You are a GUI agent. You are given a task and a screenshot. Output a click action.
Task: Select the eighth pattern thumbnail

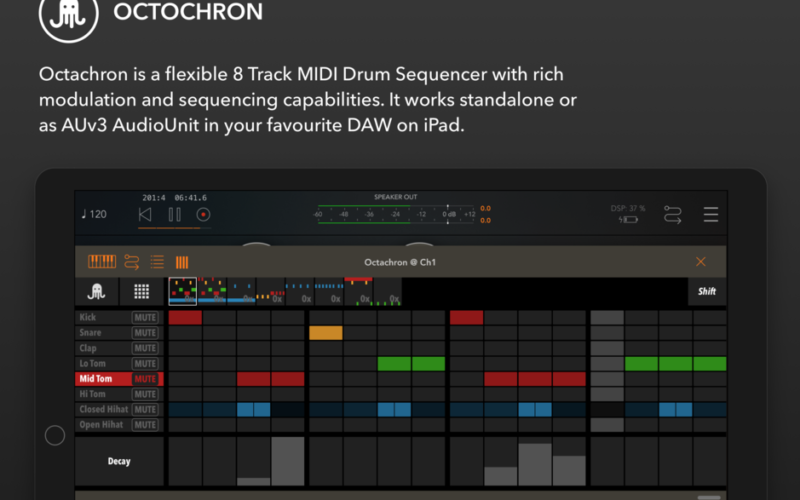click(387, 291)
